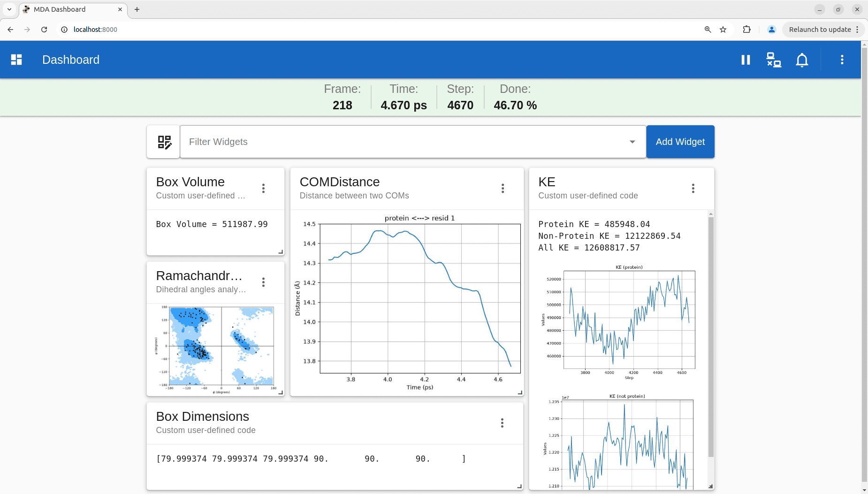Click the Box Volume resize handle
Screen dimensions: 868x494
281,252
